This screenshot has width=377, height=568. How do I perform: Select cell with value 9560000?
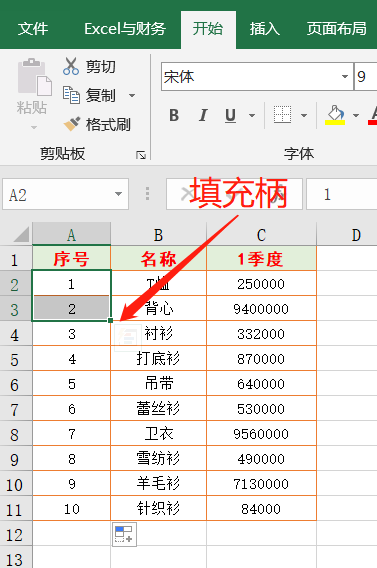tap(261, 433)
